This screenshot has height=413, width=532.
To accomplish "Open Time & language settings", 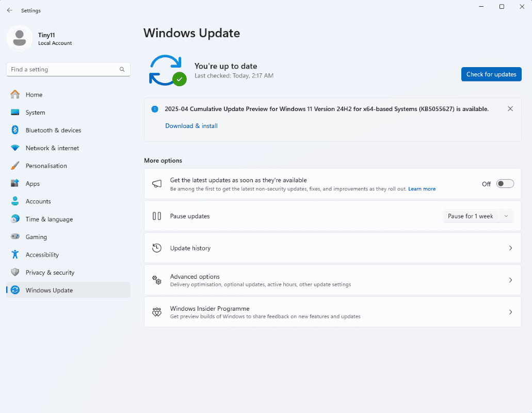I will pos(68,219).
